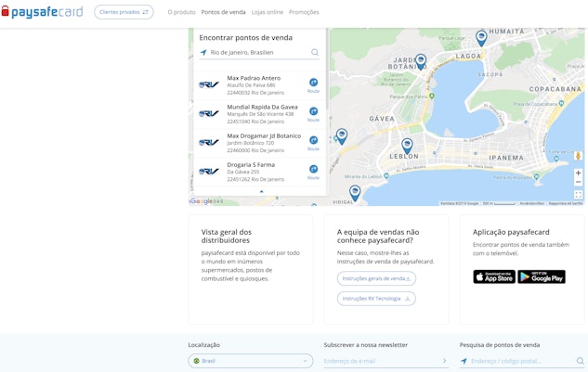The height and width of the screenshot is (372, 588).
Task: Collapse results list with the up arrow
Action: pos(261,191)
